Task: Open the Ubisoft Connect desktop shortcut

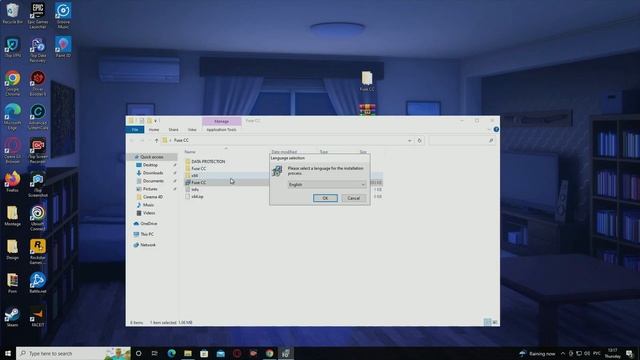Action: (x=38, y=218)
